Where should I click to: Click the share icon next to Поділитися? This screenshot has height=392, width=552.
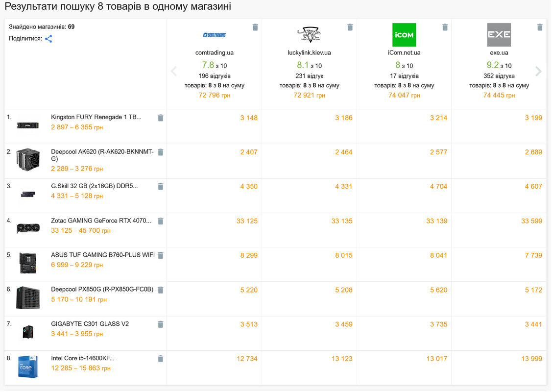(x=48, y=39)
